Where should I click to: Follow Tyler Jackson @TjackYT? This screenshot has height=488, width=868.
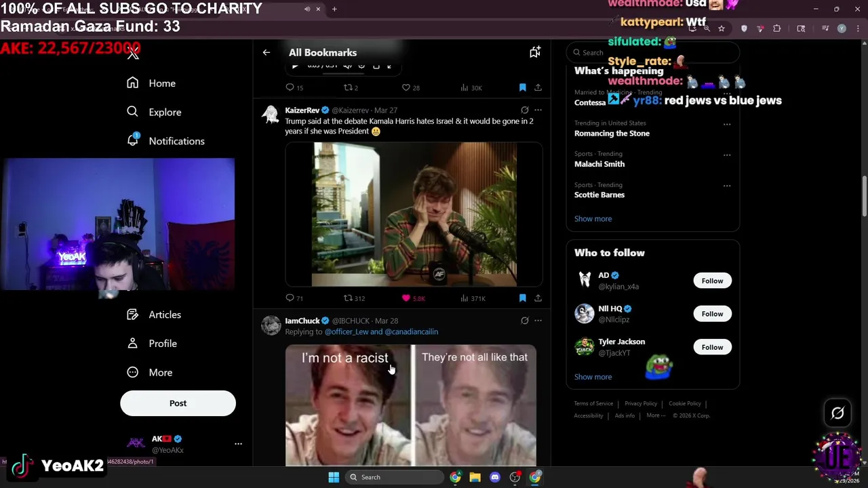[712, 347]
